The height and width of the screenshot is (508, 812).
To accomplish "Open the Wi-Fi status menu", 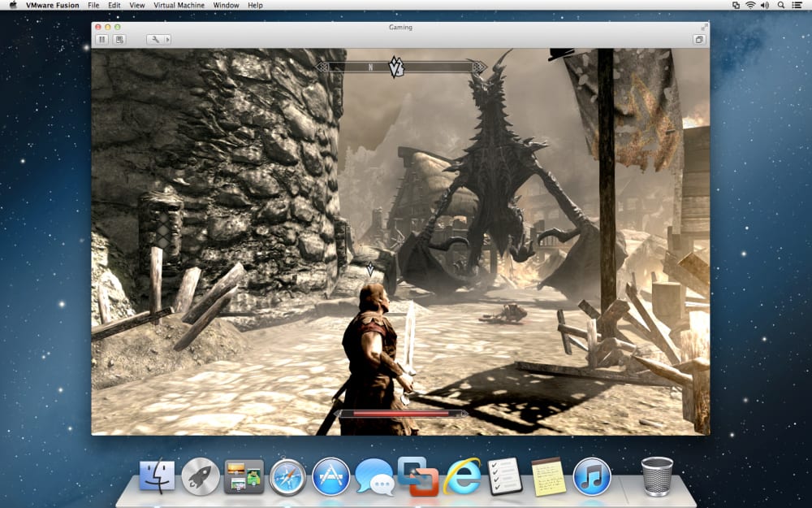I will tap(750, 5).
